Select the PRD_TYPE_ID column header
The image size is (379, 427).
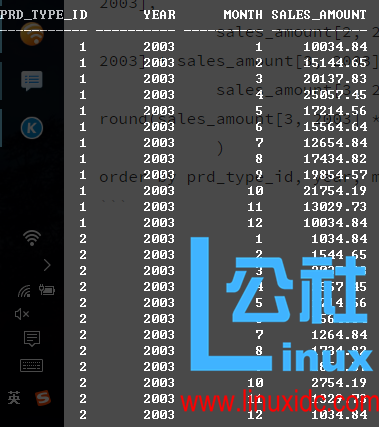point(44,15)
